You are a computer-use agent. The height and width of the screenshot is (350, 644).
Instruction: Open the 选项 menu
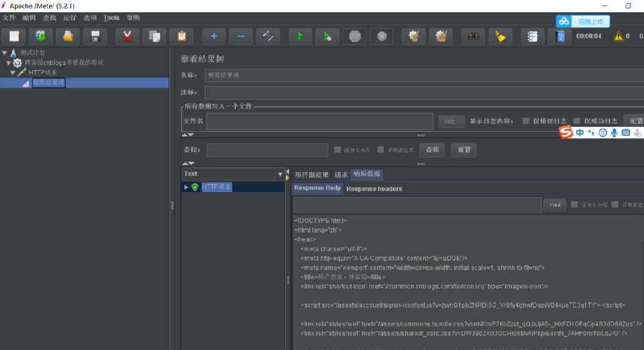(x=90, y=18)
